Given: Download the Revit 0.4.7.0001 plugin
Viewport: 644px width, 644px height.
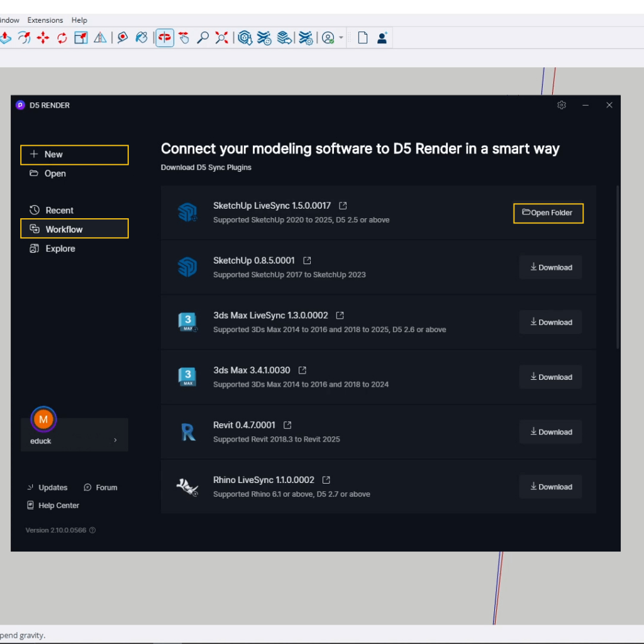Looking at the screenshot, I should [550, 432].
